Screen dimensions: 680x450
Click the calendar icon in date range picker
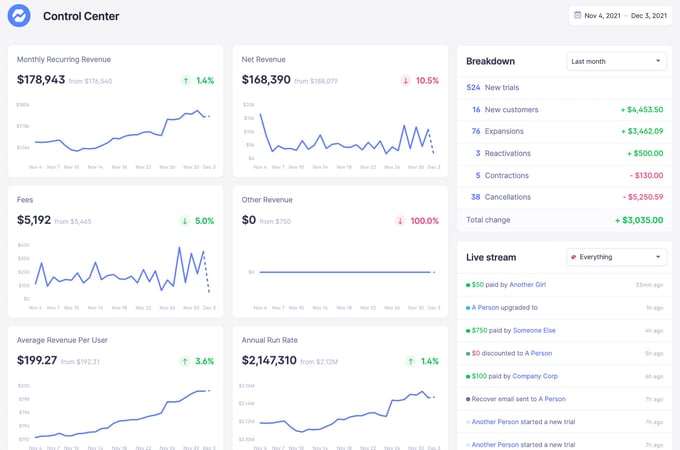pos(579,16)
